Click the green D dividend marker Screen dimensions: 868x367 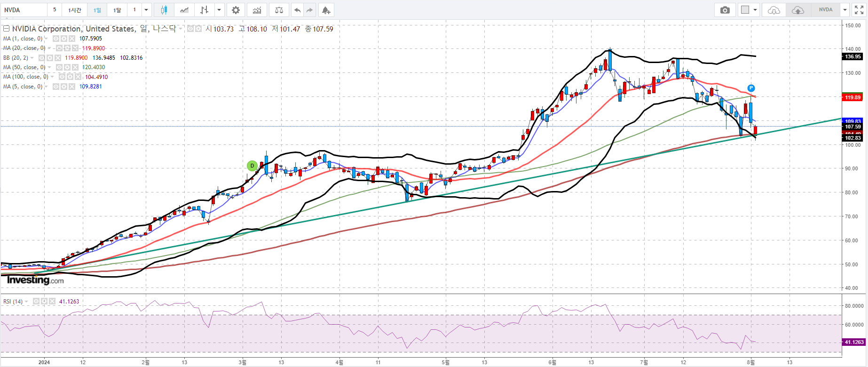(252, 166)
